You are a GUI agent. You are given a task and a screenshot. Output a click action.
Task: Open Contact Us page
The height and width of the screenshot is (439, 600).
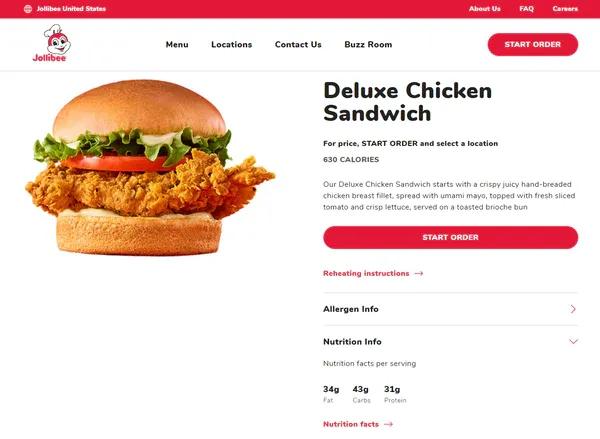[298, 44]
